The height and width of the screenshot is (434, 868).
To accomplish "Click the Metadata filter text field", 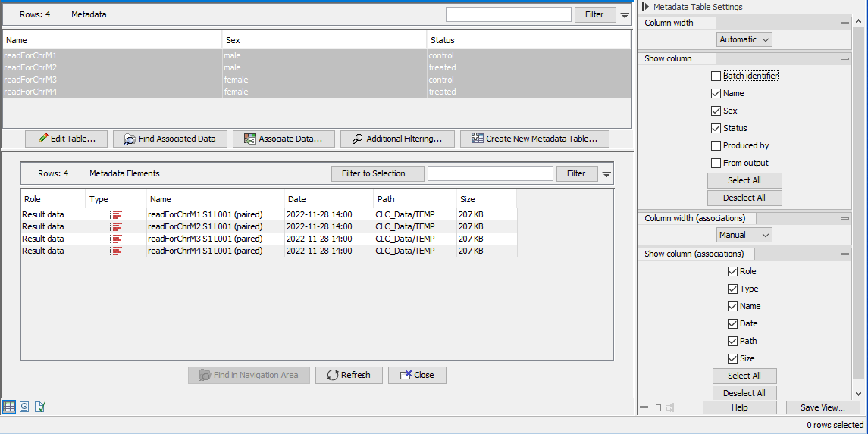I will (x=508, y=14).
